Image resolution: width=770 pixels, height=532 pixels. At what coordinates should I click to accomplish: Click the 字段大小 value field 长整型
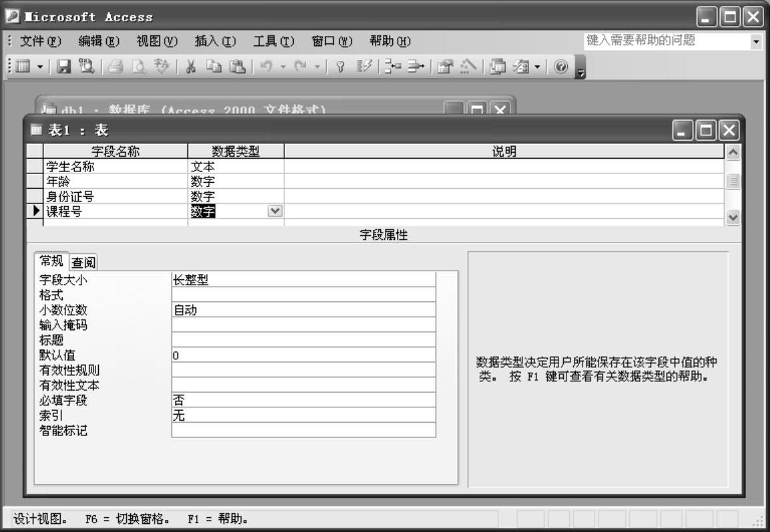tap(304, 280)
